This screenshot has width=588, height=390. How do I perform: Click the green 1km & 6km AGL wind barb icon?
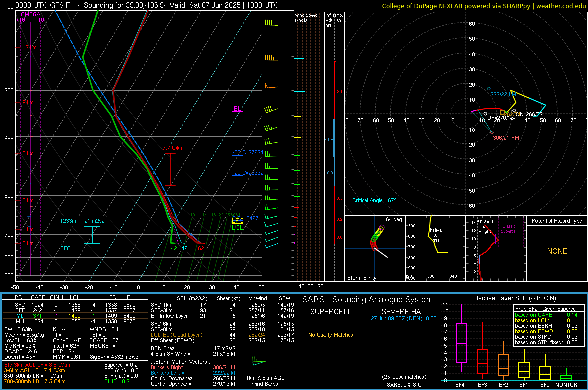pos(259,361)
